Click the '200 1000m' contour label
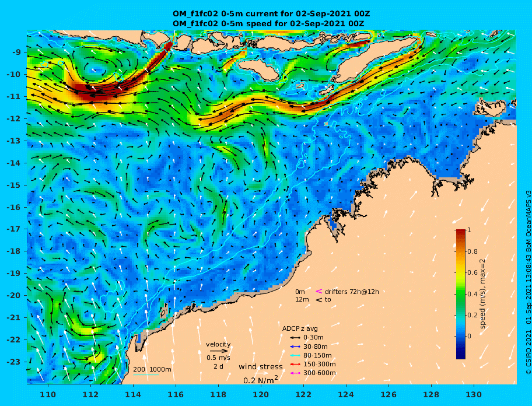 coord(152,369)
